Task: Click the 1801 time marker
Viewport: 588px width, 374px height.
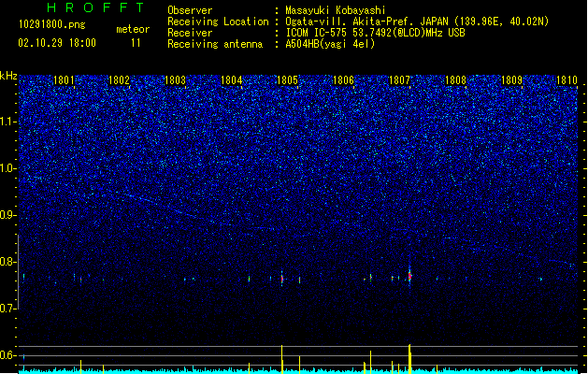Action: 64,80
